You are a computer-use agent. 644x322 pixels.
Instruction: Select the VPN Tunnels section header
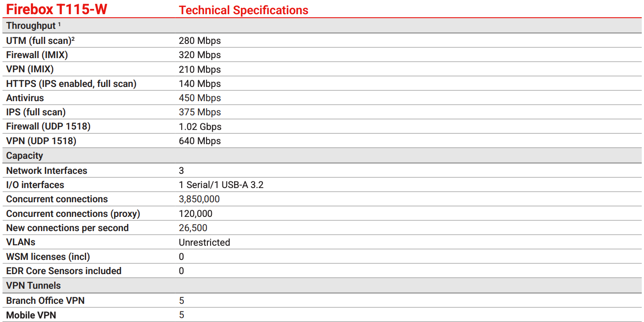pos(33,286)
